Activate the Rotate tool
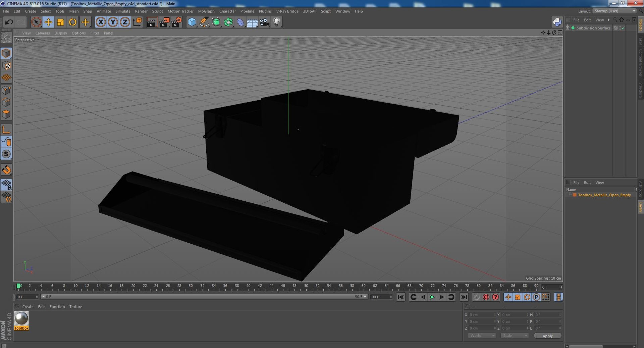Viewport: 644px width, 348px height. pos(72,22)
